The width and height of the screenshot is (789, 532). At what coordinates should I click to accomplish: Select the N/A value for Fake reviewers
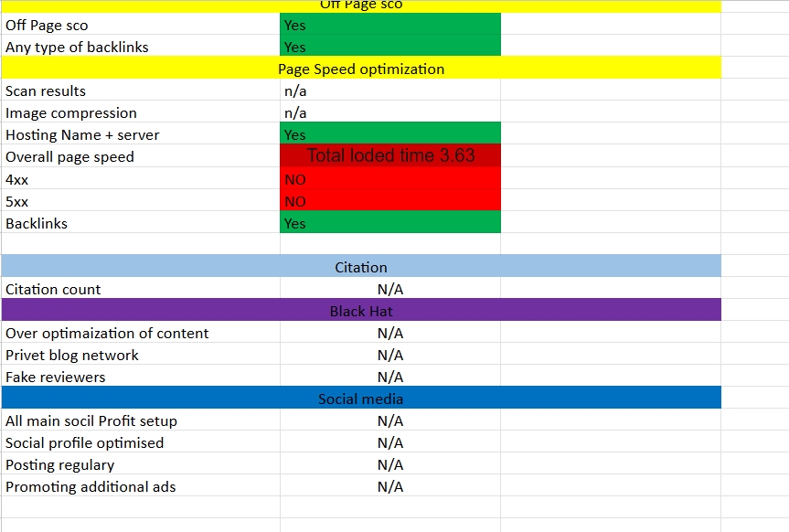[x=390, y=378]
